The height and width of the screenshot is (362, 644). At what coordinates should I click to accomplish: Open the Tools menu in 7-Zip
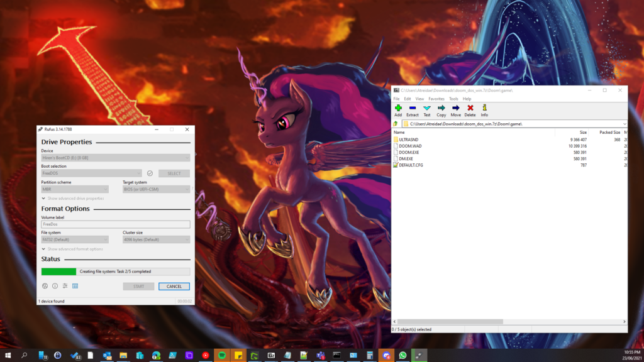(453, 99)
